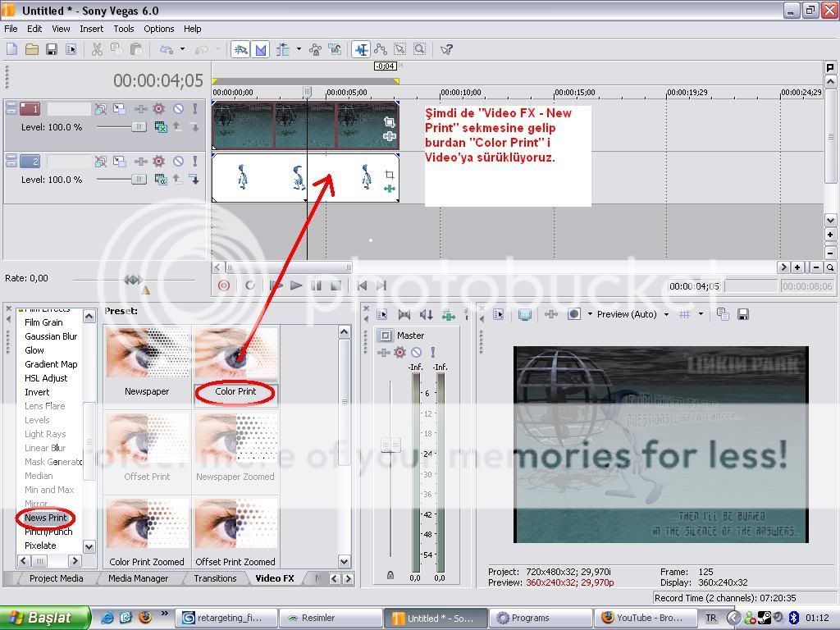The image size is (840, 630).
Task: Save preview snapshot to file
Action: (x=743, y=314)
